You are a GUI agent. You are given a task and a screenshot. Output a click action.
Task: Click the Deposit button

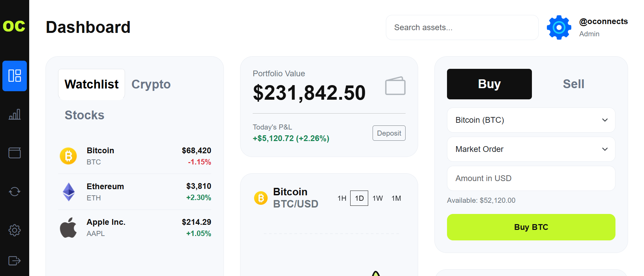(x=389, y=133)
